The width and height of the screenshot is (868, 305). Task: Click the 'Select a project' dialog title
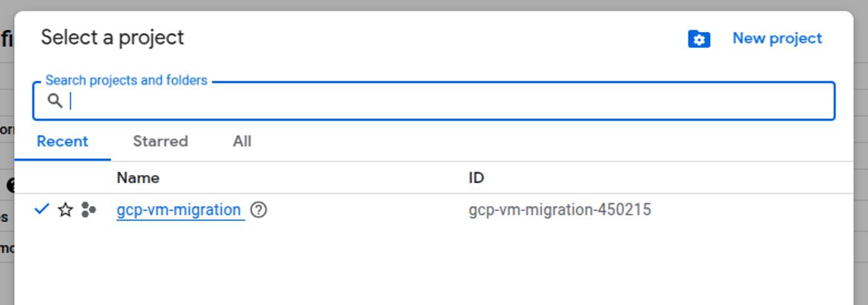click(113, 37)
